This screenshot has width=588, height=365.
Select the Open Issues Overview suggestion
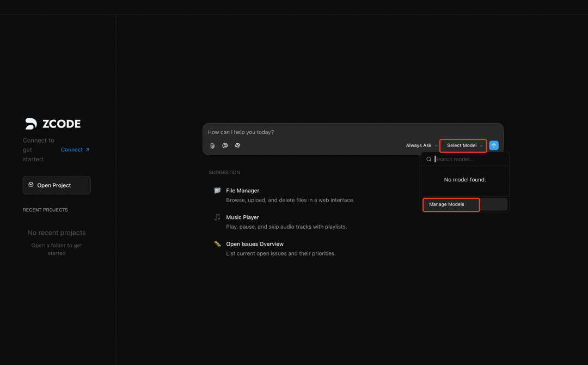(x=275, y=248)
